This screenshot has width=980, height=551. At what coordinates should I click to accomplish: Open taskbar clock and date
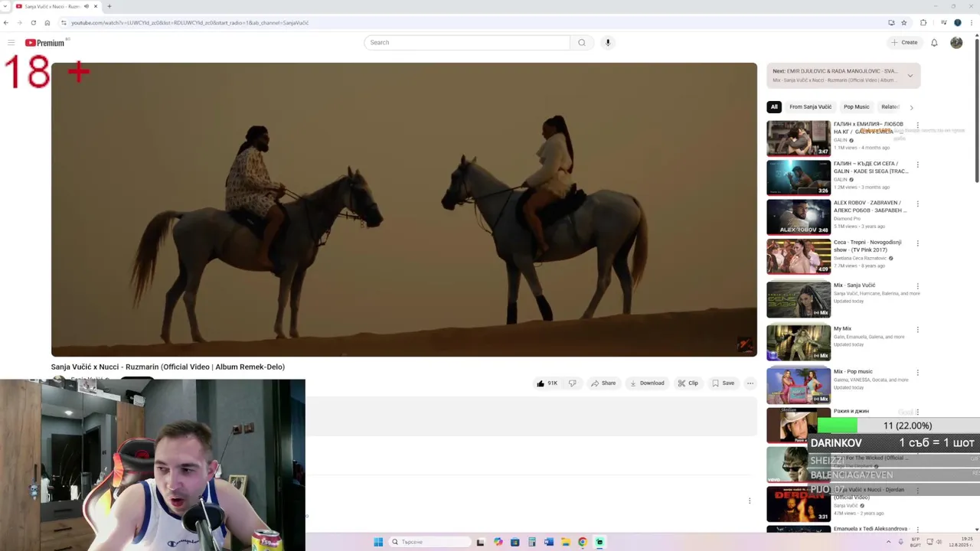coord(960,542)
